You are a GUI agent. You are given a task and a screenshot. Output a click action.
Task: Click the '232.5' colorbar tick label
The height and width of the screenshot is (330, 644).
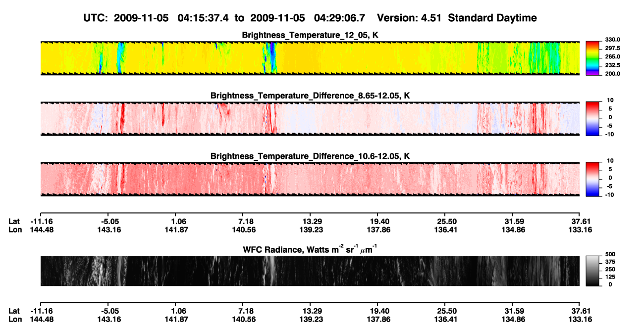point(612,65)
